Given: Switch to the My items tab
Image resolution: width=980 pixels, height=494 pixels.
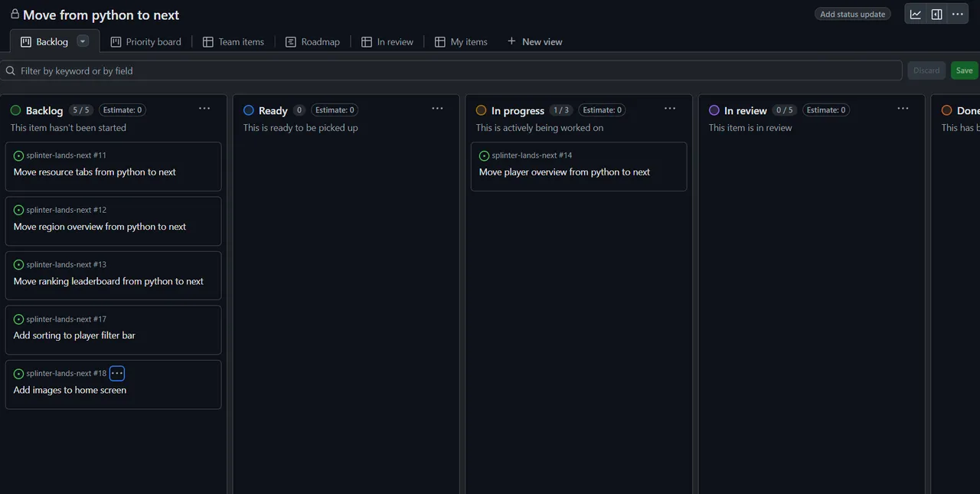Looking at the screenshot, I should pos(462,41).
